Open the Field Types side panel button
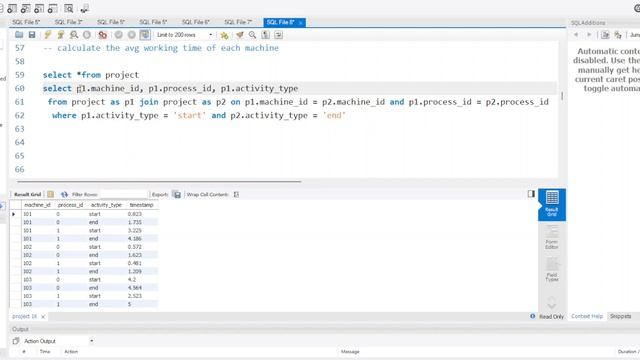 (x=552, y=269)
